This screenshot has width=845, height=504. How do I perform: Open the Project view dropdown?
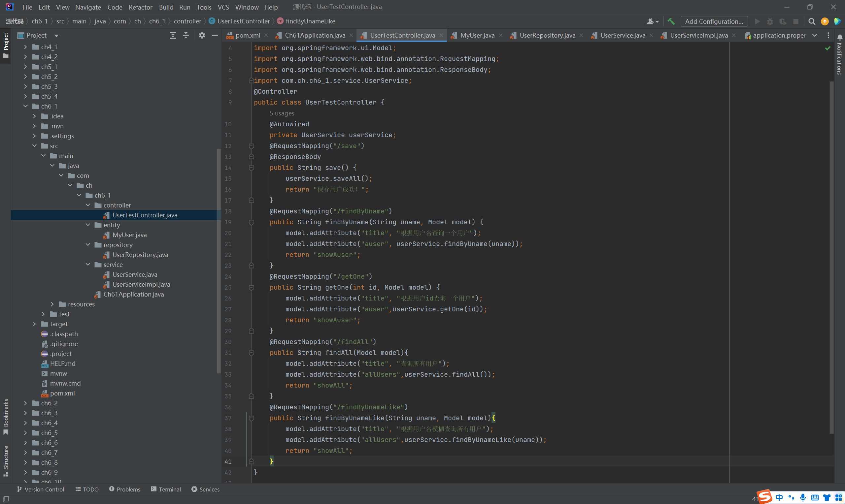click(56, 35)
